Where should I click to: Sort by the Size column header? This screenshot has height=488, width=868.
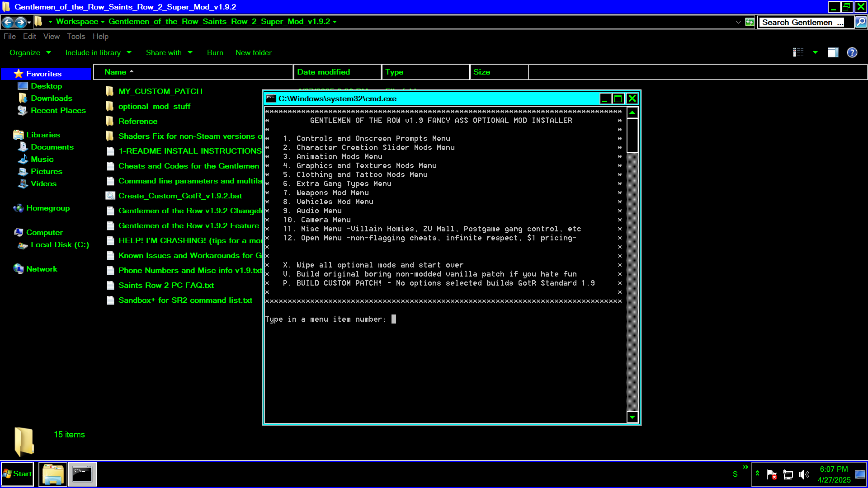(499, 72)
